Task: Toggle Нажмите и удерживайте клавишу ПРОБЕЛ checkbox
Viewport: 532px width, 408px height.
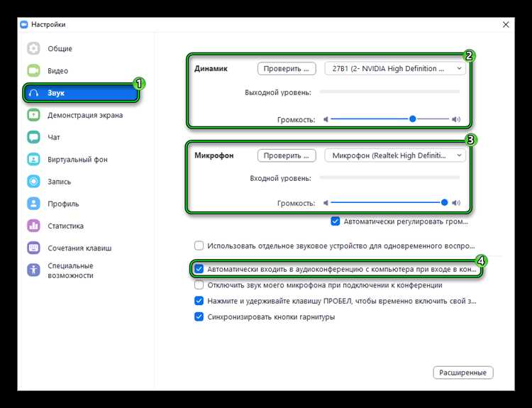Action: pos(199,301)
